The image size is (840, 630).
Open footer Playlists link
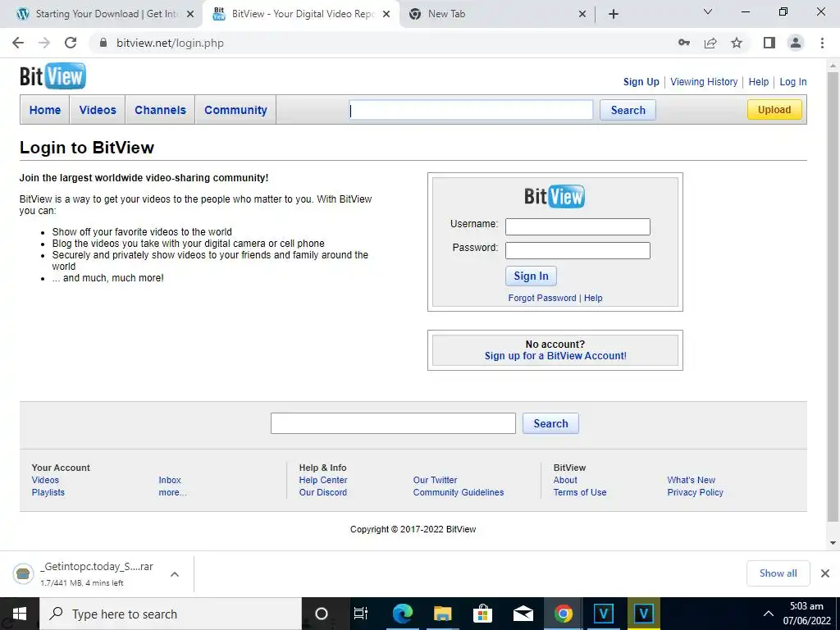pos(48,492)
